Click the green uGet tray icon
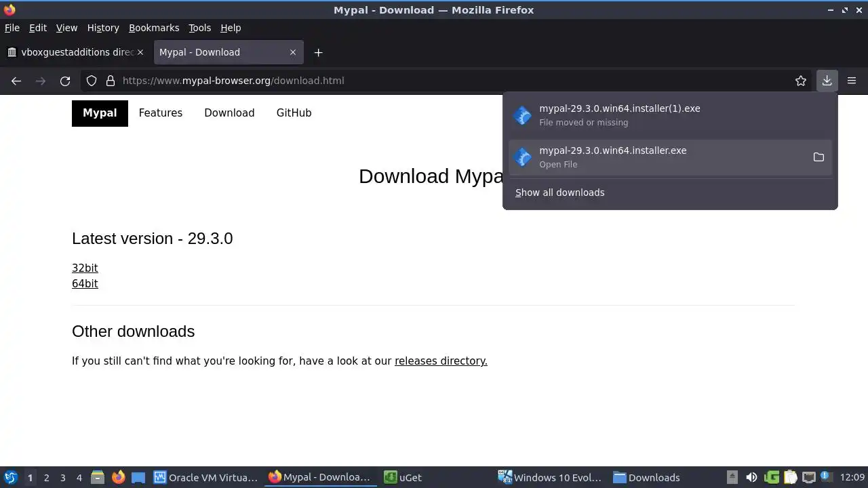868x488 pixels. [x=772, y=477]
